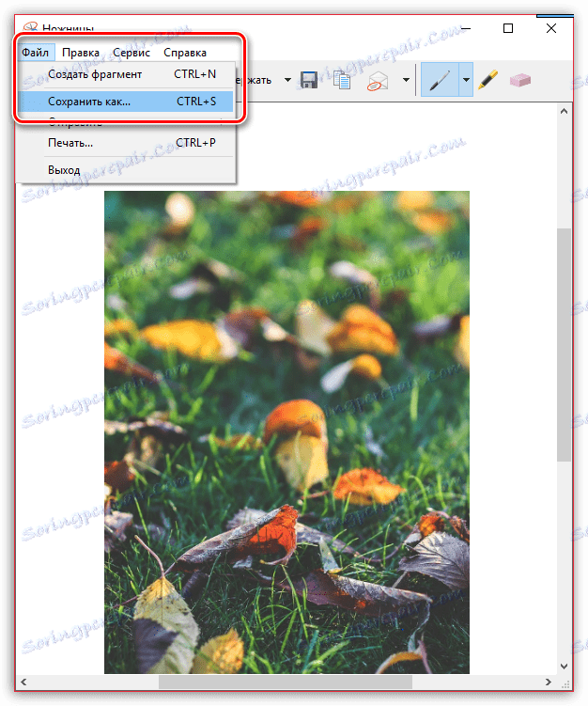Screen dimensions: 588x706
Task: Expand the send options dropdown arrow
Action: pos(407,80)
